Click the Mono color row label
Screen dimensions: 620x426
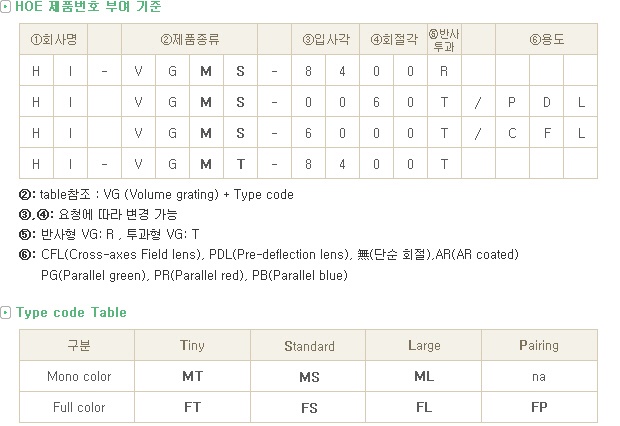(79, 376)
